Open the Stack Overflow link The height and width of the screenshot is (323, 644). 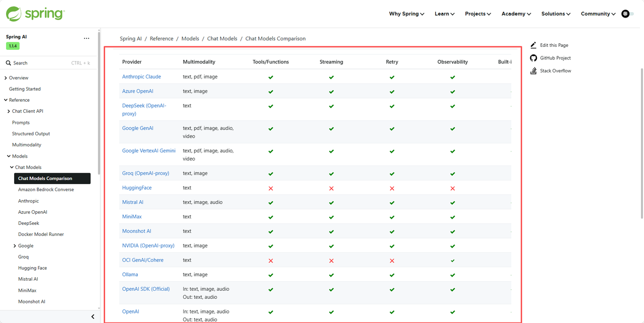point(555,71)
